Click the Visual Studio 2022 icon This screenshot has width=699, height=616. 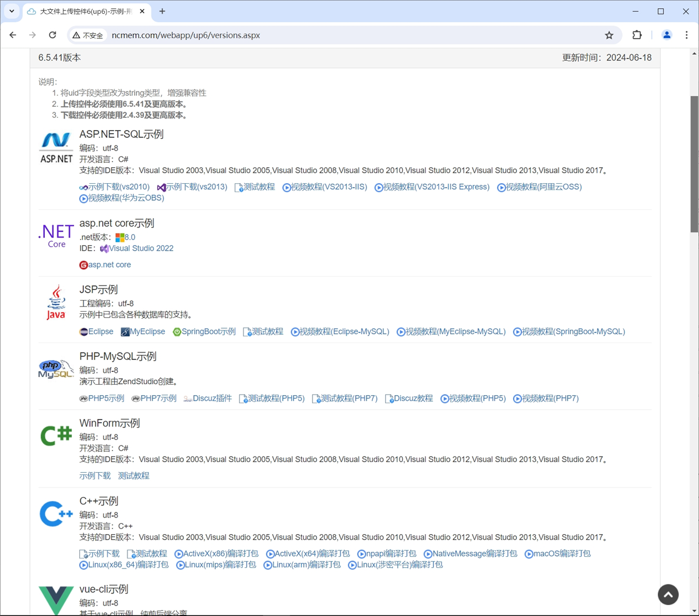point(104,248)
